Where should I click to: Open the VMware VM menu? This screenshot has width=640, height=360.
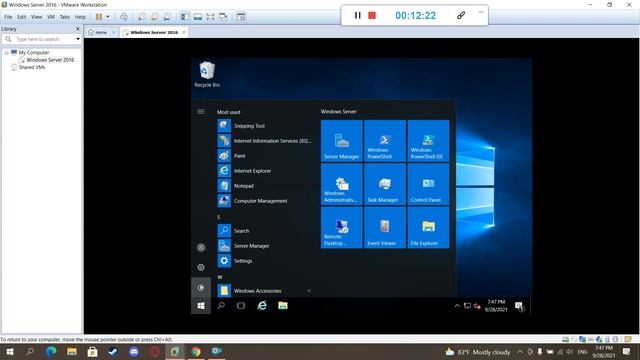(51, 17)
